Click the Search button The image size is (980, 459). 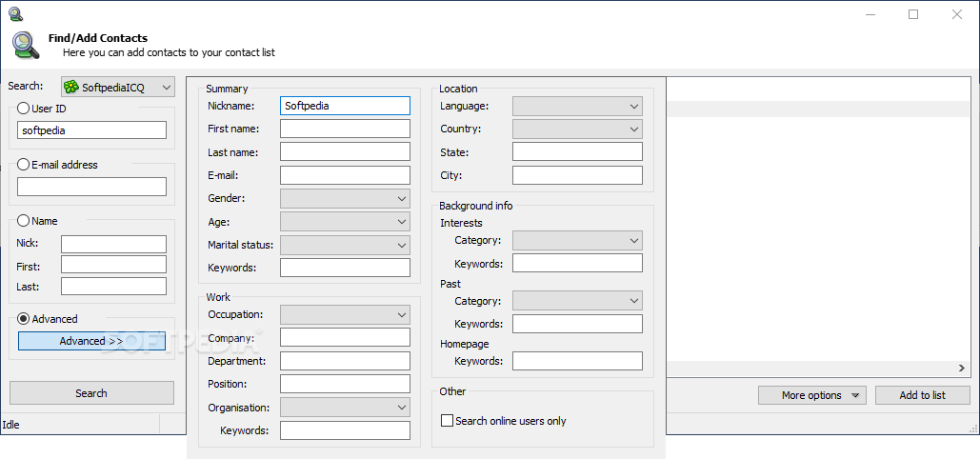coord(91,393)
